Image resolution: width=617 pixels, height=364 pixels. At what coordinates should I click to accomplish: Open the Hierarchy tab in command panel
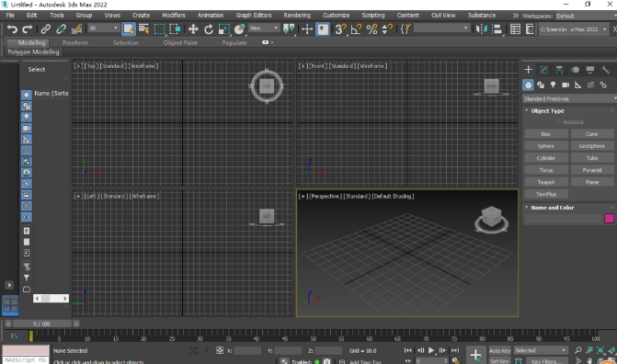559,70
